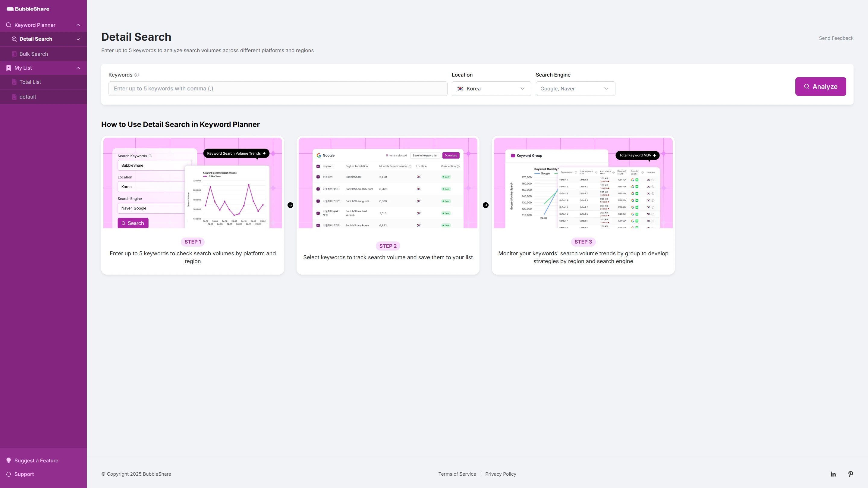Collapse the My List section chevron
Viewport: 868px width, 488px height.
coord(78,68)
